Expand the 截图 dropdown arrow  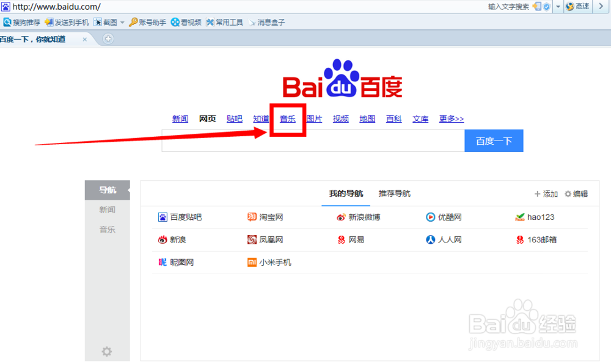click(122, 23)
